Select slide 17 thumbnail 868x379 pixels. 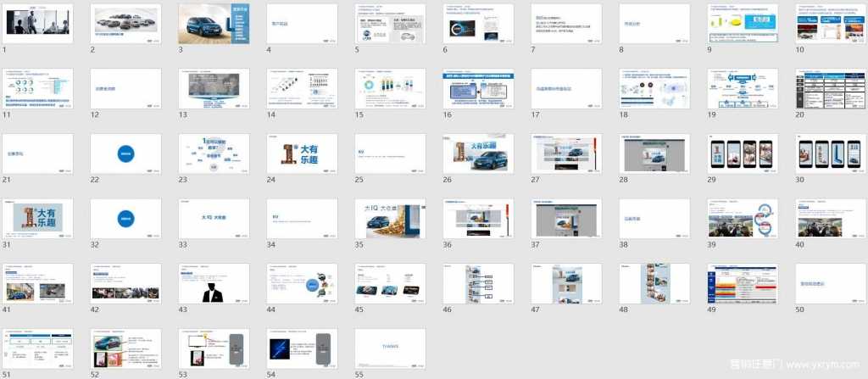[x=566, y=89]
